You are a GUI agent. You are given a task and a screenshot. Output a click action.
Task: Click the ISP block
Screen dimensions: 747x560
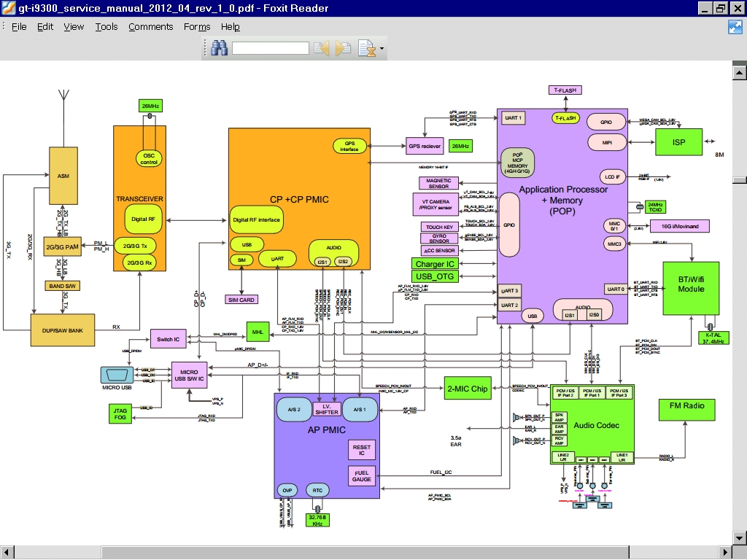tap(678, 142)
